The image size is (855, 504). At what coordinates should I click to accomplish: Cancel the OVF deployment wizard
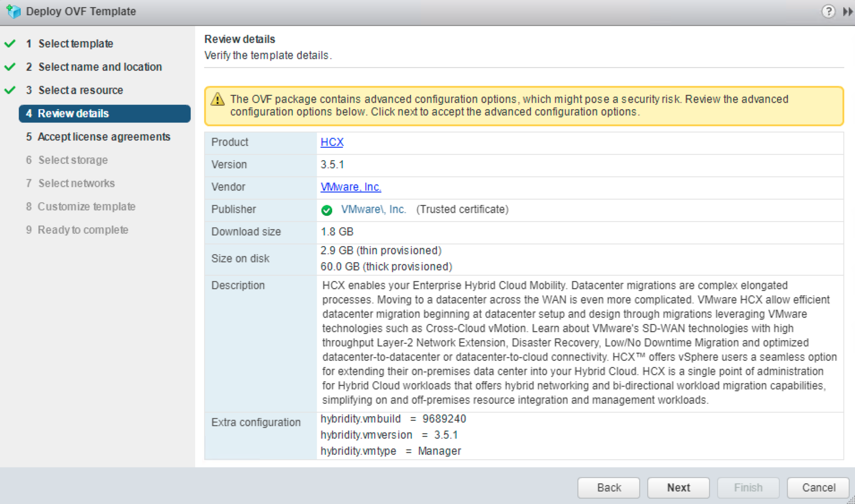pyautogui.click(x=818, y=487)
